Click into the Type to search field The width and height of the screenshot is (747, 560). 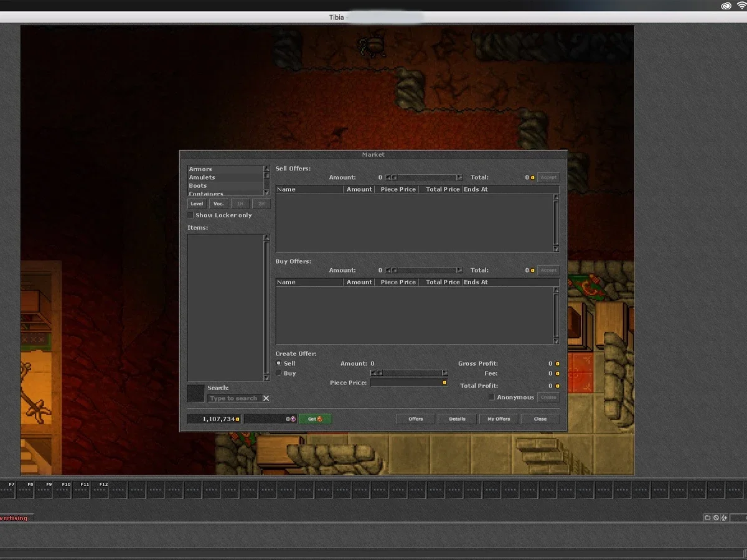click(x=235, y=398)
